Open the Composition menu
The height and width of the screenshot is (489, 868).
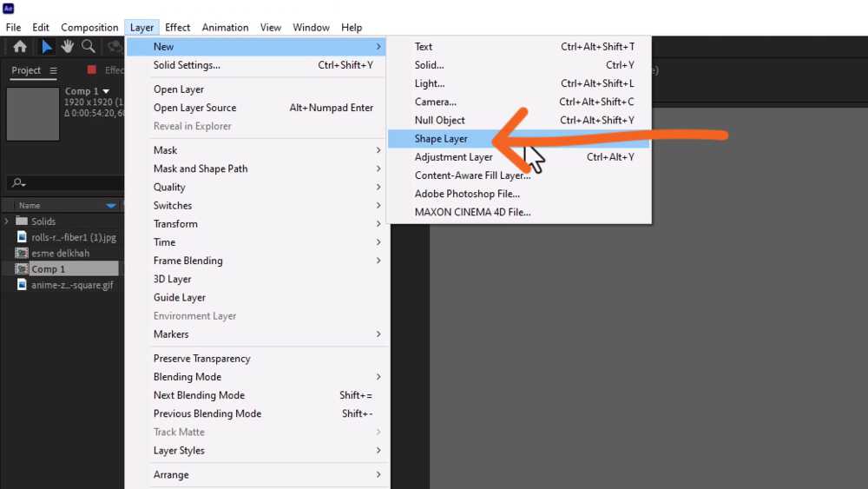click(89, 27)
